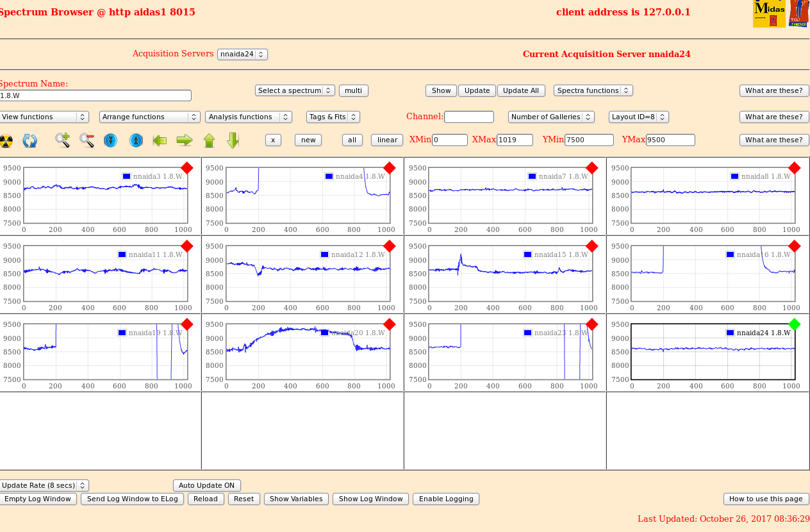
Task: Expand the Select a spectrum dropdown
Action: (x=295, y=90)
